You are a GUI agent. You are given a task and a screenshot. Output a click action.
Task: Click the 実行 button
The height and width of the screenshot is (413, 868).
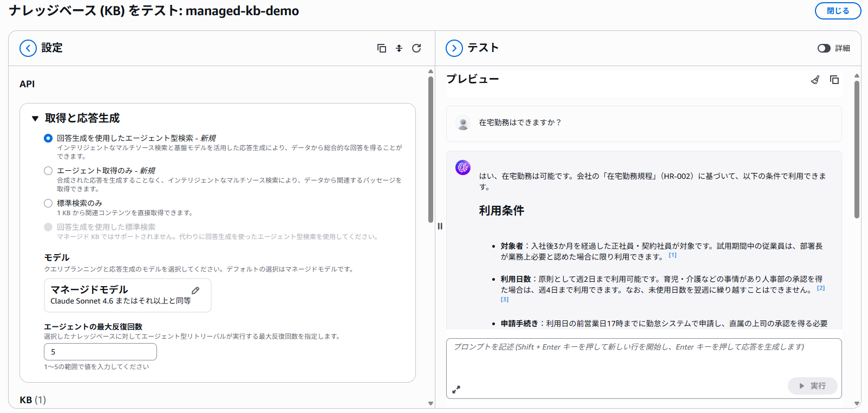click(x=813, y=386)
